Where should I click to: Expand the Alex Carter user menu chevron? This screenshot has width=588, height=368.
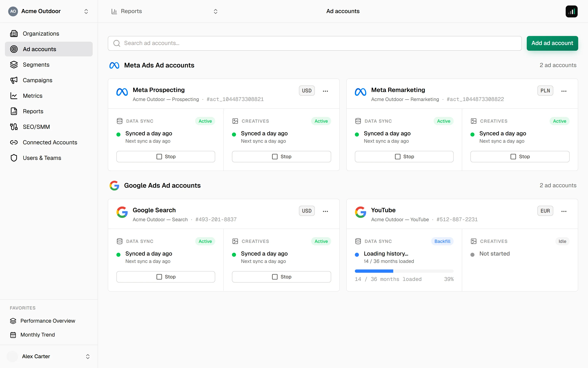[88, 356]
